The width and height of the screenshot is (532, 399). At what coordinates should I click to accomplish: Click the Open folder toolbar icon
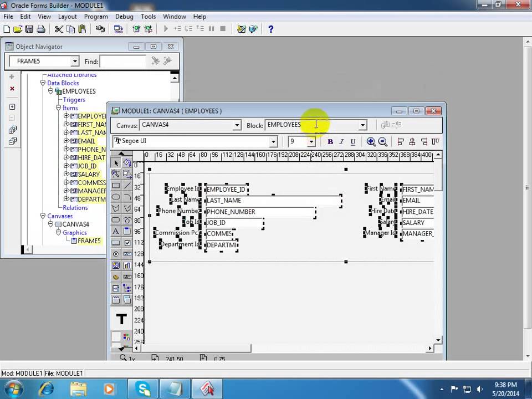click(18, 29)
